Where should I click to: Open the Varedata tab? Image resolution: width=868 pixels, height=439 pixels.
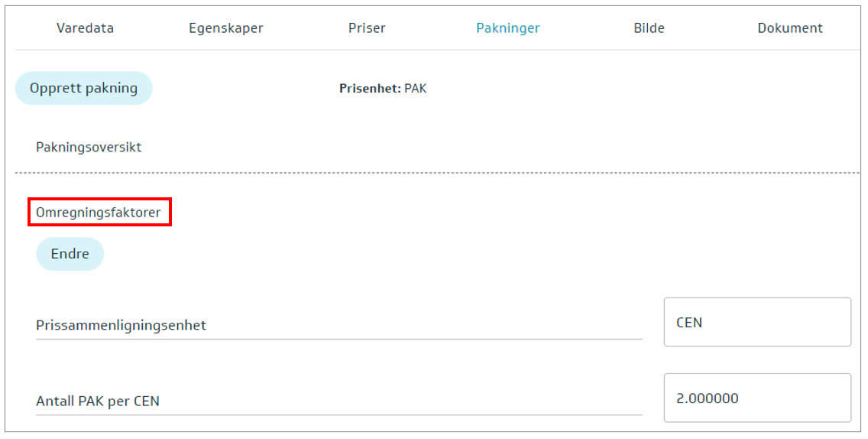(85, 28)
